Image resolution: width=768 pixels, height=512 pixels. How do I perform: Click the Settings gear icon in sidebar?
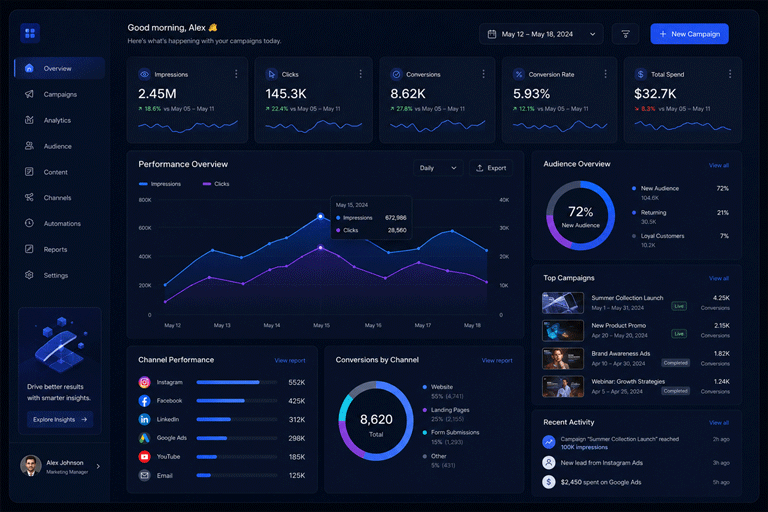(x=29, y=275)
